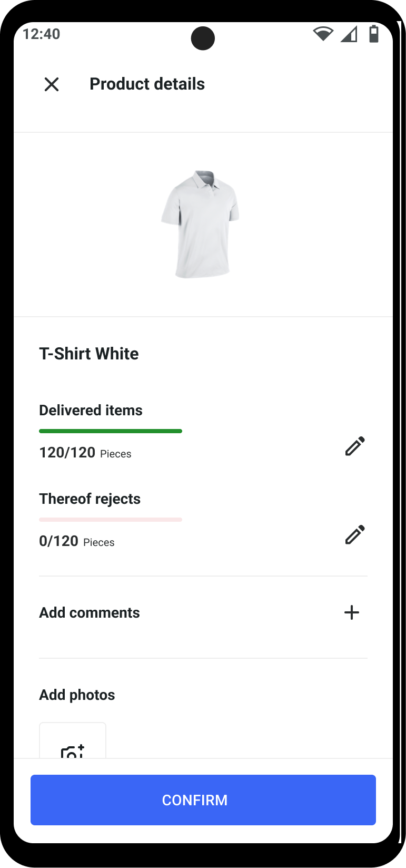Screen dimensions: 406x868
Task: Tap the Thereof rejects label
Action: click(x=90, y=499)
